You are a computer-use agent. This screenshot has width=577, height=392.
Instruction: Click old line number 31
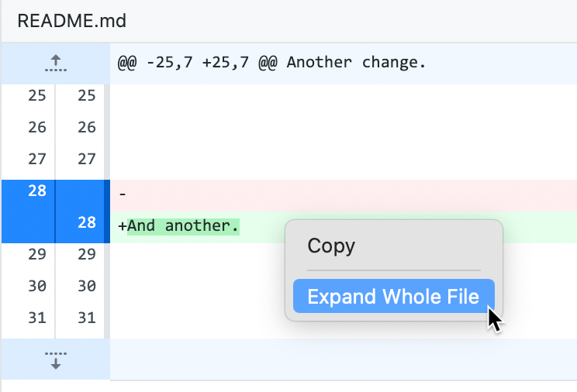[x=37, y=318]
